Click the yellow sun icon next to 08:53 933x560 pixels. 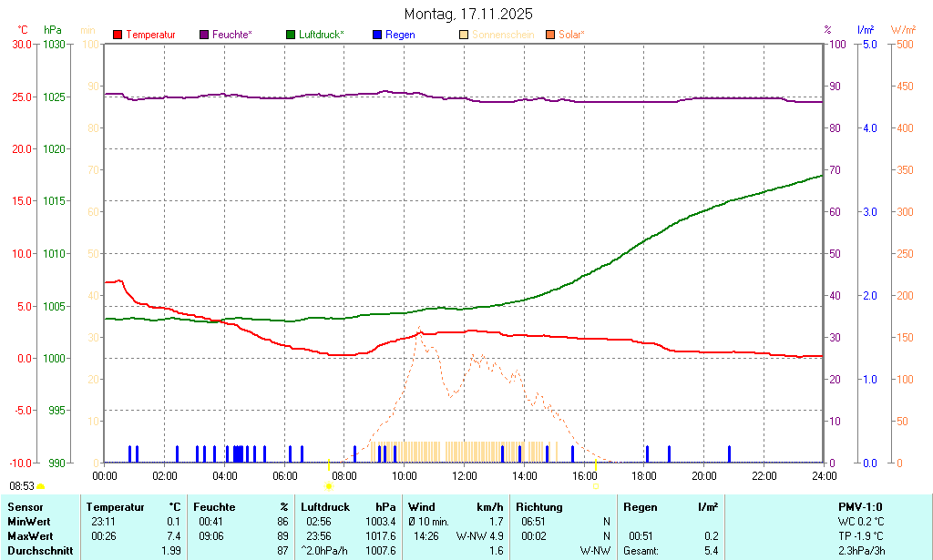[41, 487]
